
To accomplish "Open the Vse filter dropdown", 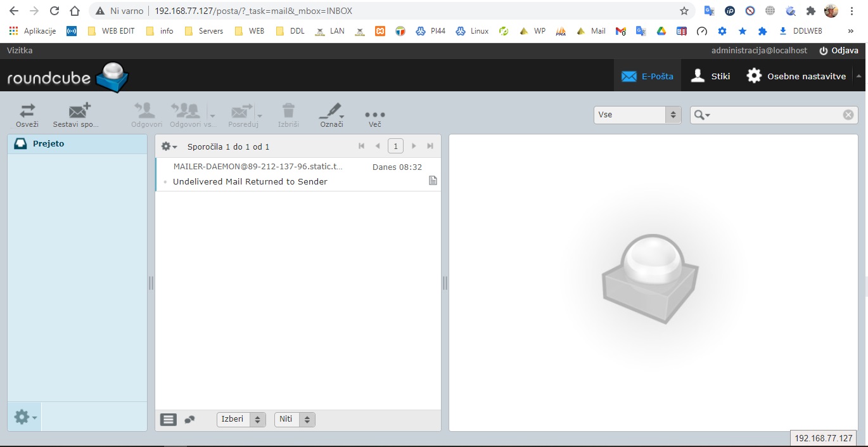I will tap(637, 115).
